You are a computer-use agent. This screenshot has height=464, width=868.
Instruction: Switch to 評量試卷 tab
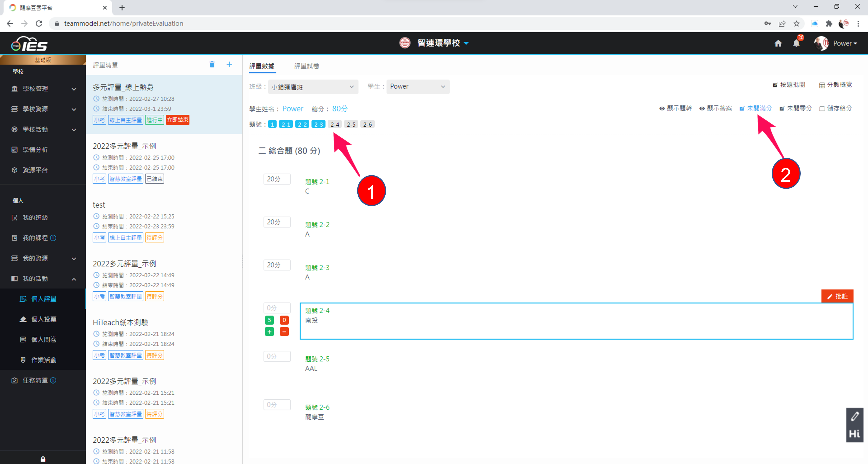click(x=306, y=66)
